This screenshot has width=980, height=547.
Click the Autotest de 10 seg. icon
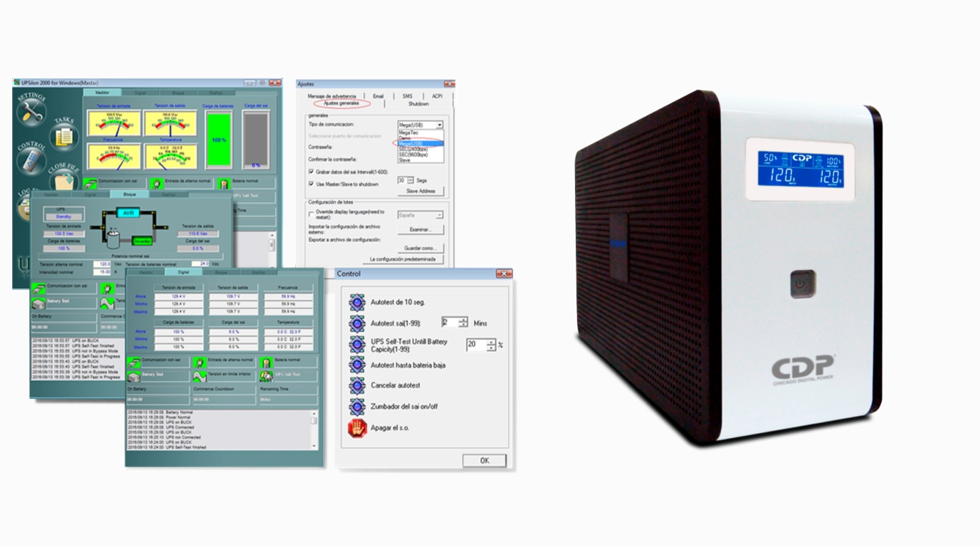click(357, 302)
